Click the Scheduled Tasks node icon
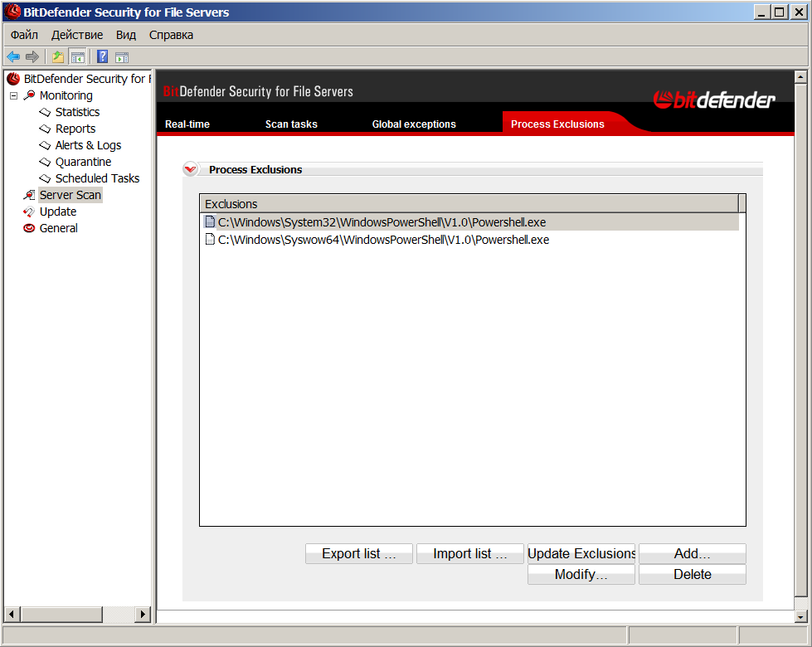This screenshot has width=812, height=647. click(x=45, y=178)
